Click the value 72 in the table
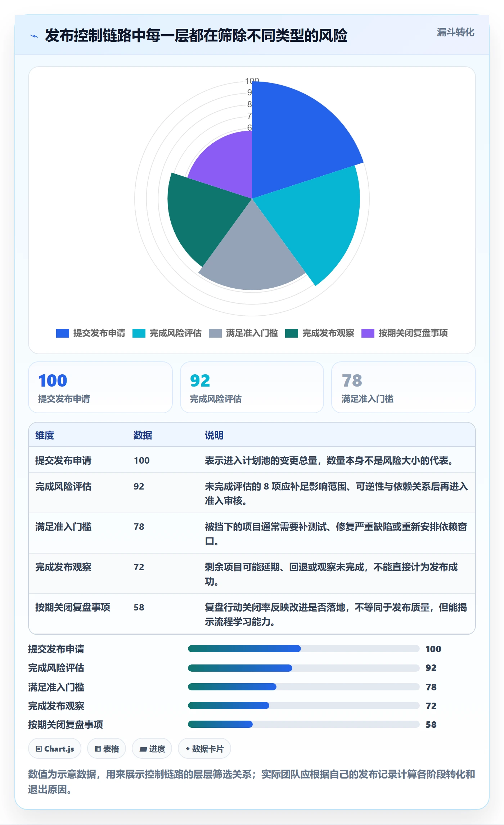Screen dimensions: 504x825 coord(139,567)
